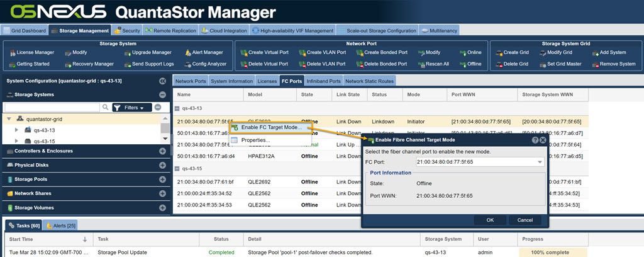Launch the Recovery Manager
This screenshot has width=644, height=257.
[x=89, y=64]
